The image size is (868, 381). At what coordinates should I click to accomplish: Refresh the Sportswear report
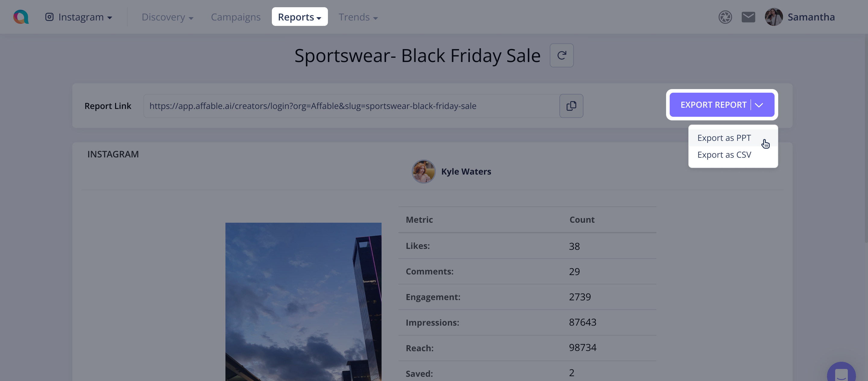pyautogui.click(x=561, y=55)
